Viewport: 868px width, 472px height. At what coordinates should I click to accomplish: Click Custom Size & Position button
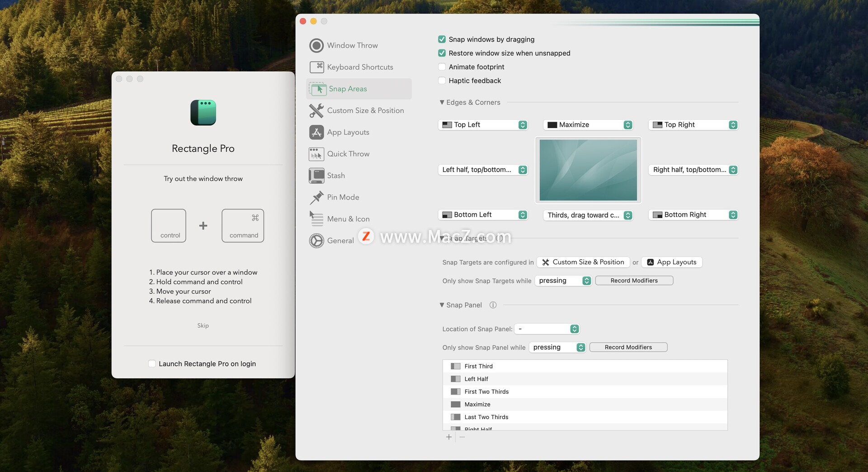583,262
